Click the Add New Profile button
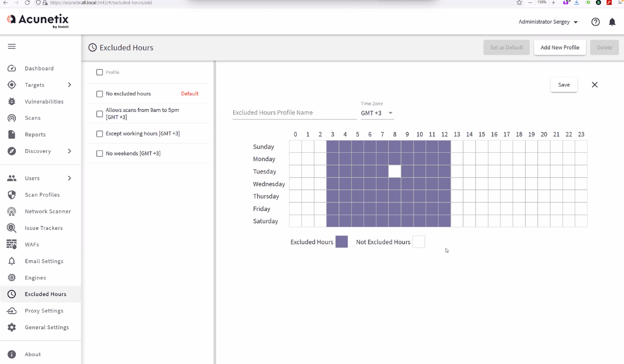 pyautogui.click(x=560, y=47)
